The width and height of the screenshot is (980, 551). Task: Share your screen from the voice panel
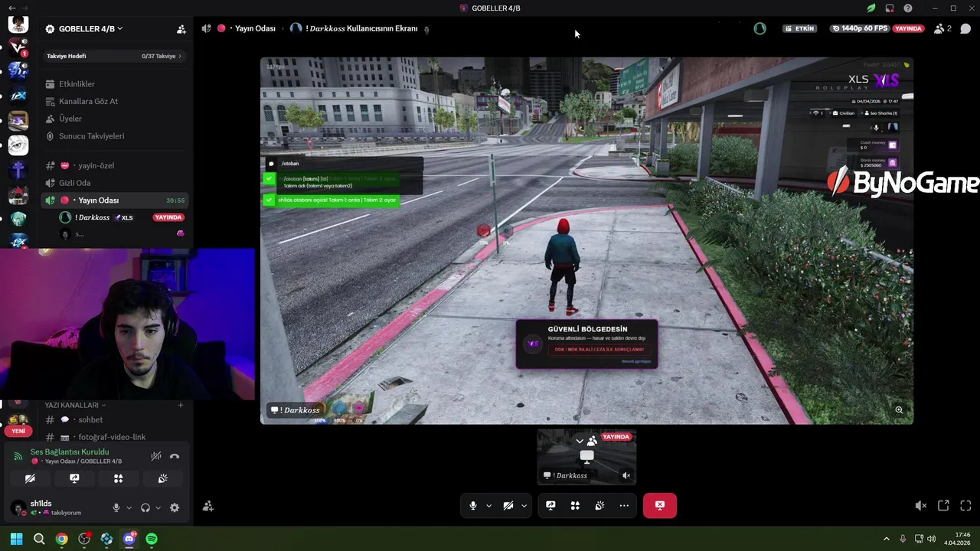point(74,478)
